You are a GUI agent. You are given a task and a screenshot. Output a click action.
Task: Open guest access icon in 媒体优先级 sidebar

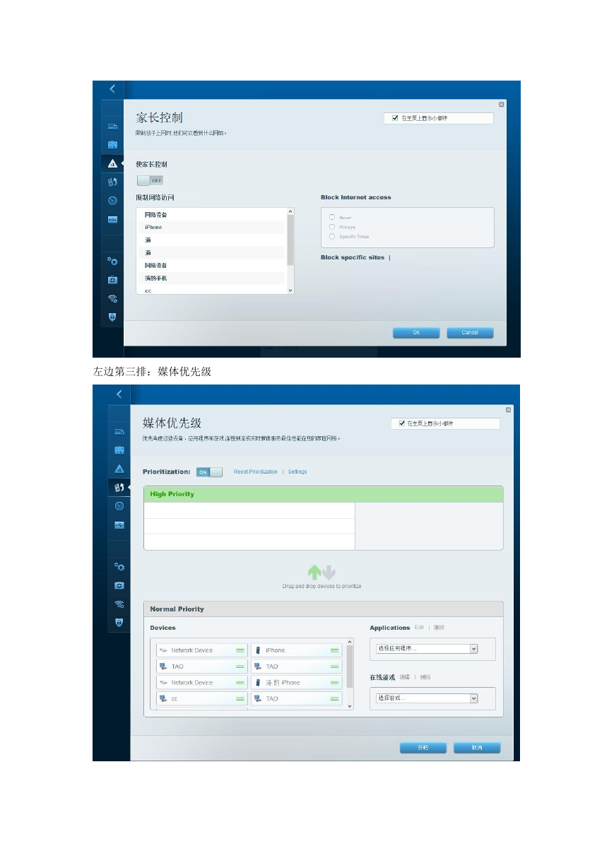pyautogui.click(x=119, y=450)
